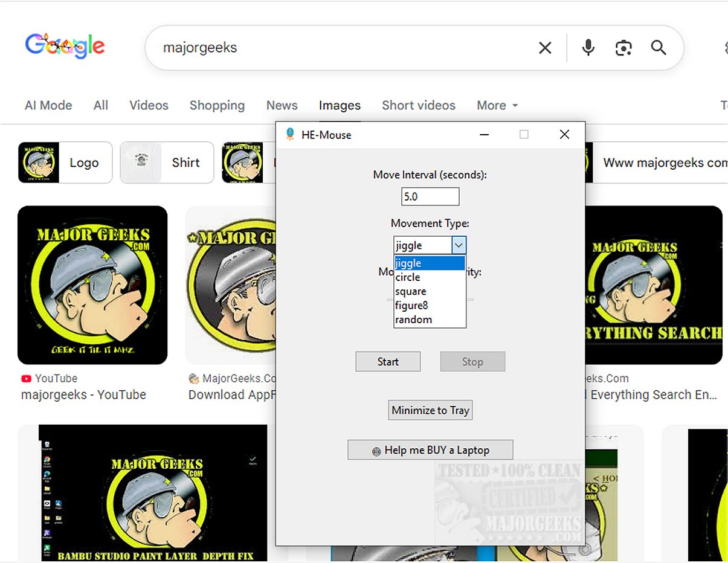Click the Google logo
Viewport: 728px width, 563px height.
point(65,45)
